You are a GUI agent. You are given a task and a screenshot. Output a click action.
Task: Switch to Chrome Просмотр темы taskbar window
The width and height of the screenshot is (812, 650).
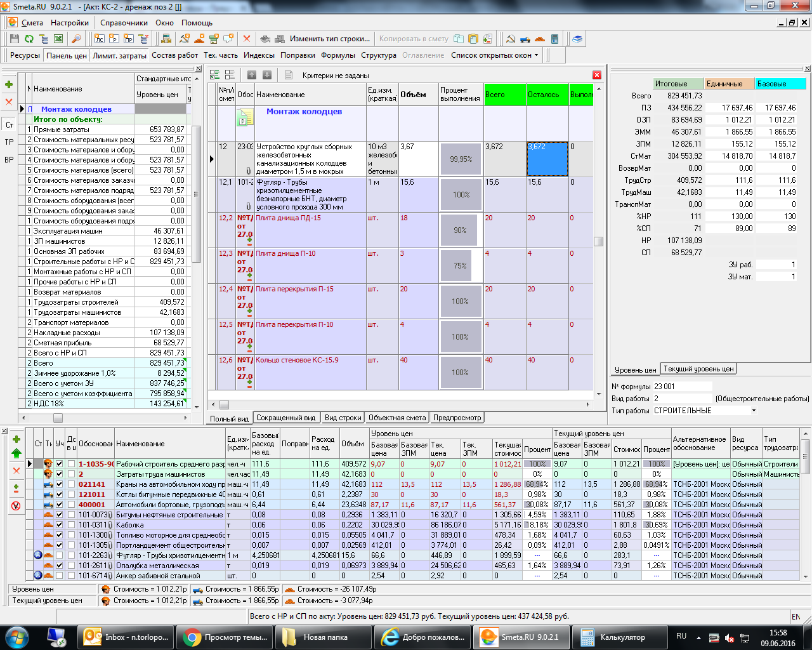click(x=225, y=637)
